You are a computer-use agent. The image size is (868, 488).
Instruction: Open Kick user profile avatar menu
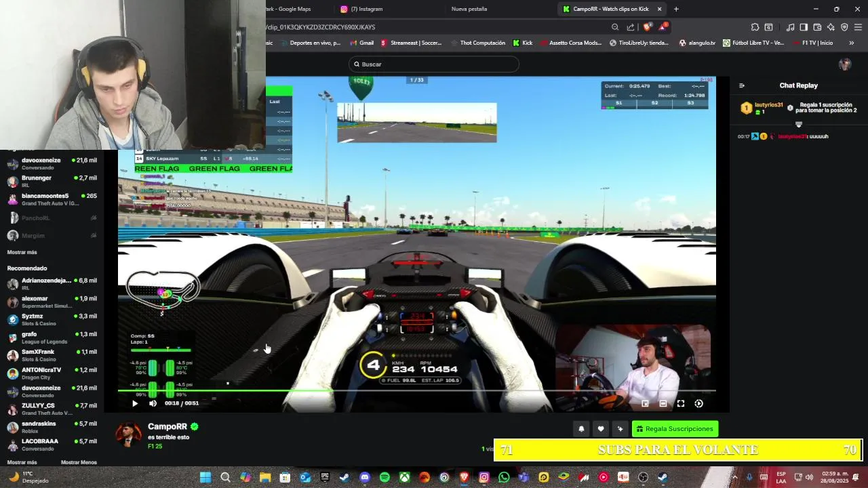pos(844,64)
